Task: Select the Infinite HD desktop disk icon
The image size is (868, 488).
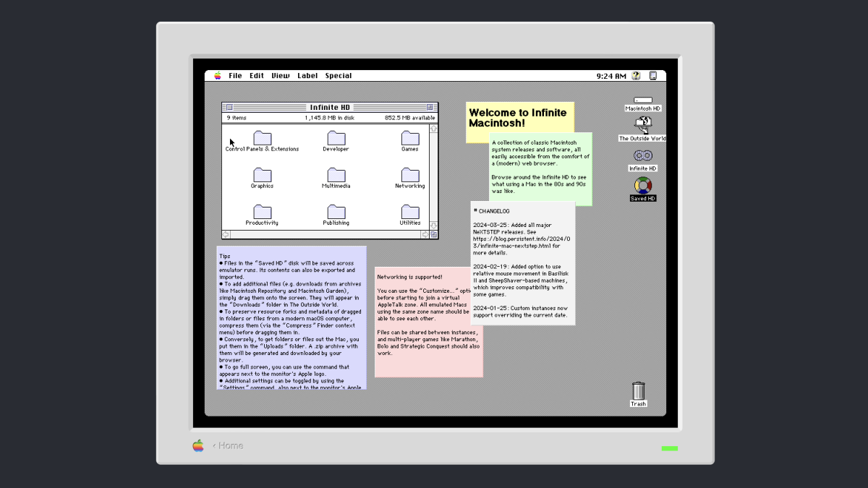Action: (x=643, y=160)
